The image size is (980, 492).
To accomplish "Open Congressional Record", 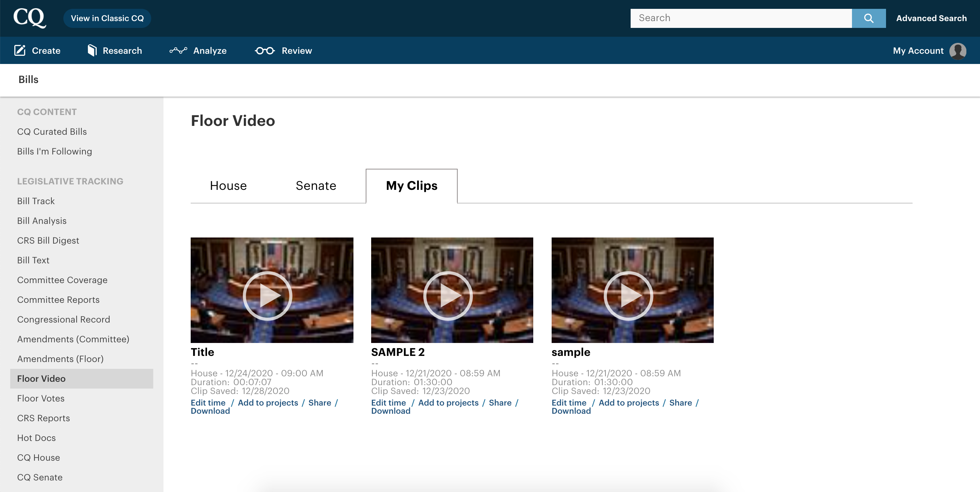I will pyautogui.click(x=64, y=320).
